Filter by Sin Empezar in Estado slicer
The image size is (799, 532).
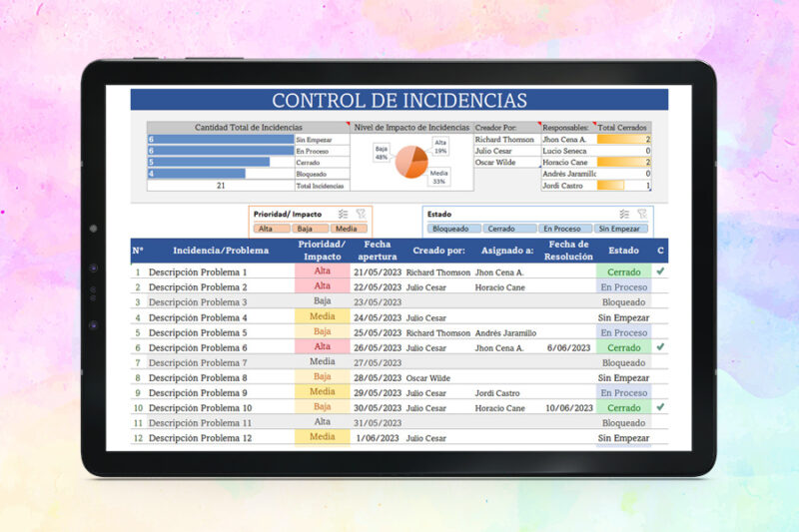point(621,229)
